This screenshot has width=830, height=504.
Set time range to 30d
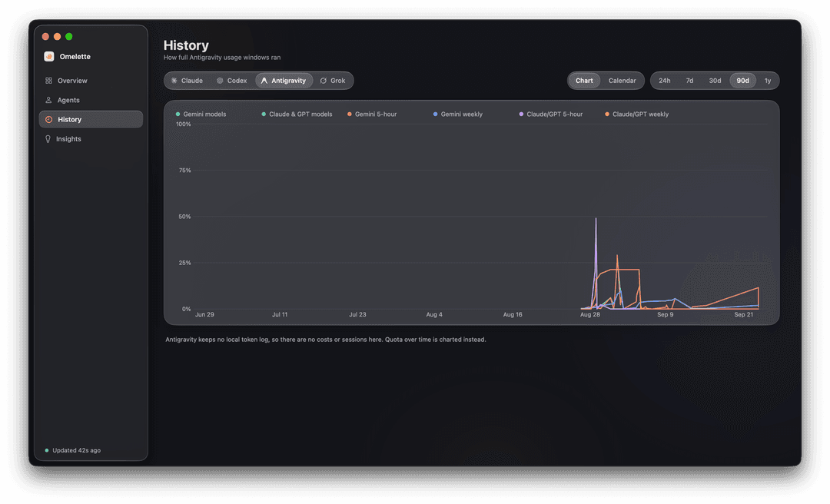coord(715,81)
